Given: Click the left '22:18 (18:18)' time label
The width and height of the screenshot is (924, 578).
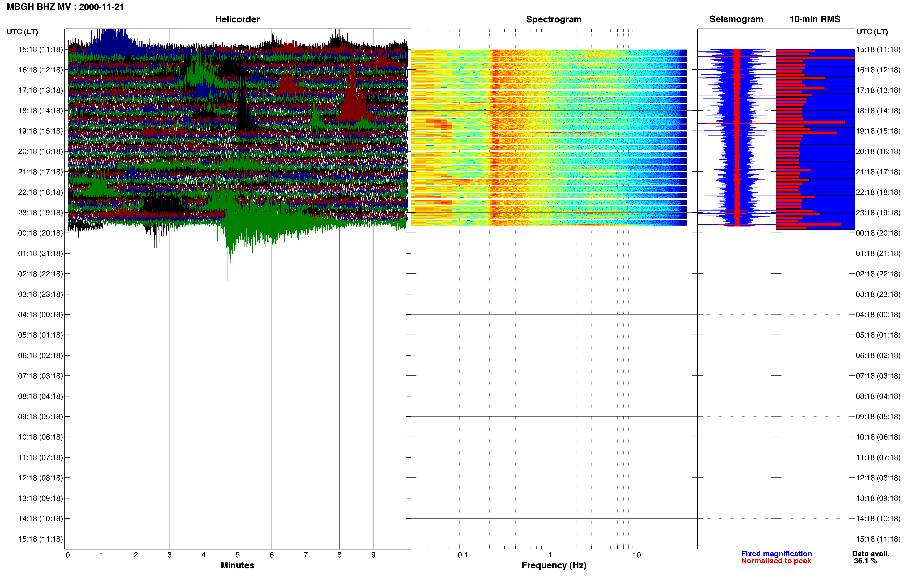Looking at the screenshot, I should click(x=41, y=192).
